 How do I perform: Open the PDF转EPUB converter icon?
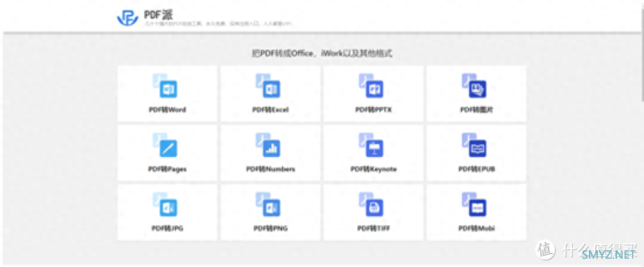[x=474, y=145]
